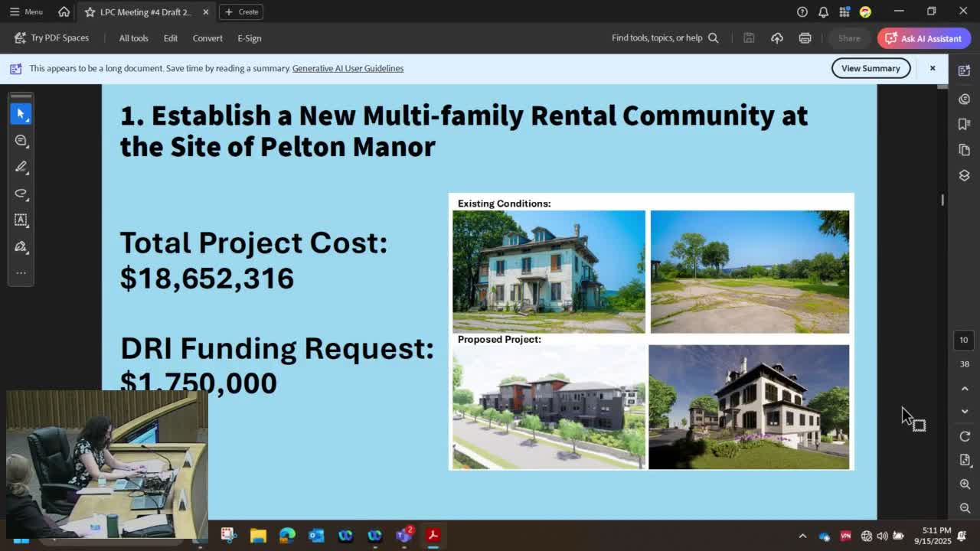Select the Draw freehand tool
This screenshot has width=980, height=551.
point(21,194)
